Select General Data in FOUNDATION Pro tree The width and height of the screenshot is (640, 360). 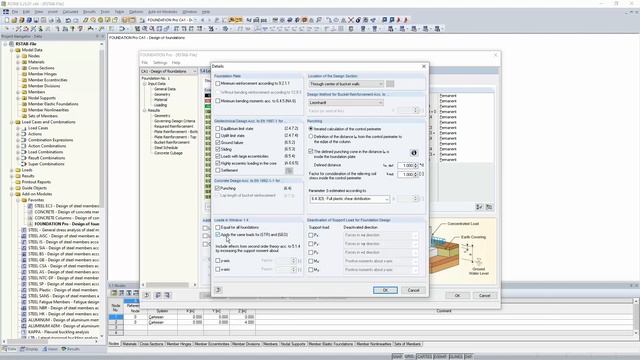(165, 89)
